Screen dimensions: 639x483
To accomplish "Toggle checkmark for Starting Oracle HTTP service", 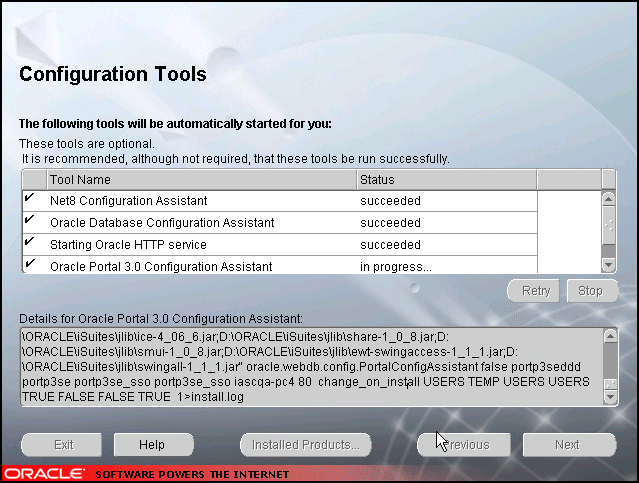I will click(x=29, y=242).
